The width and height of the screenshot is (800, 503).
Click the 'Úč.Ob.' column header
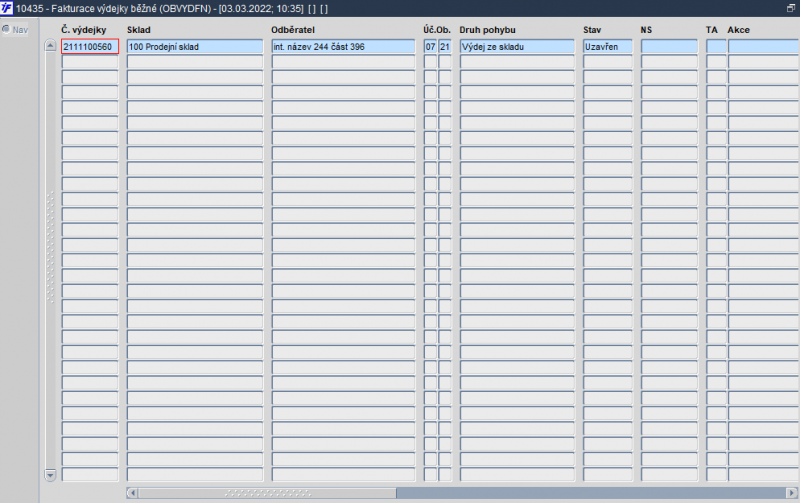click(x=437, y=30)
